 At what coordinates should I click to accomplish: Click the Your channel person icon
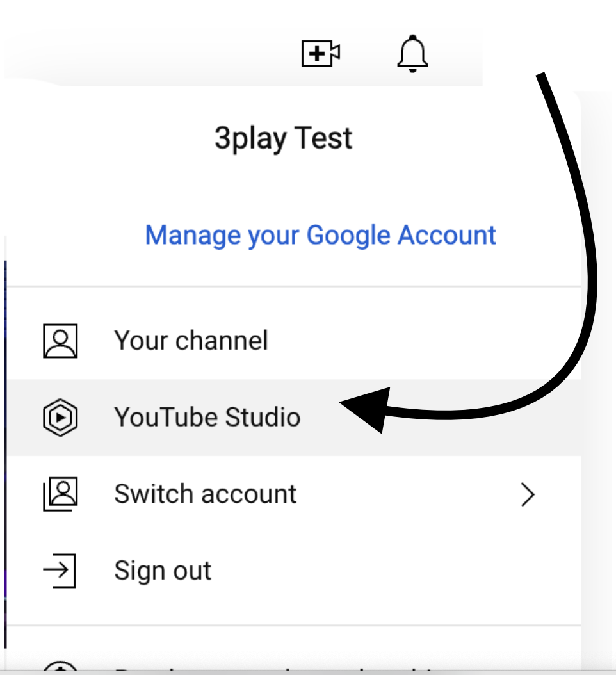pyautogui.click(x=60, y=341)
